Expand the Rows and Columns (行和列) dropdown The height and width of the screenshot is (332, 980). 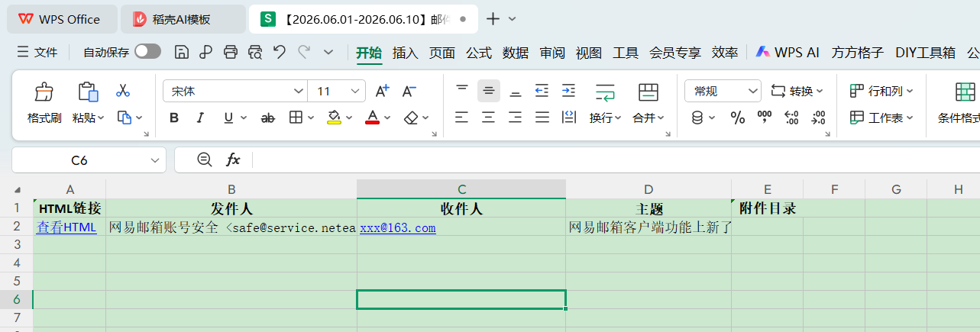point(910,92)
